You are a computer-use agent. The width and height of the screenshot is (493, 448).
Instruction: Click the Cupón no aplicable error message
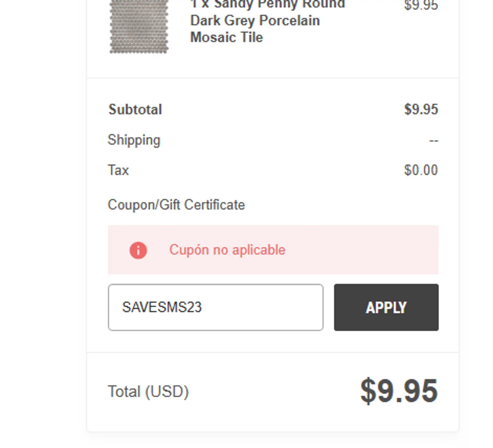[227, 250]
